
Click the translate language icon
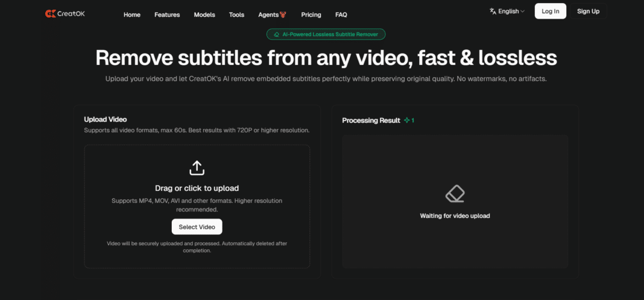tap(493, 11)
